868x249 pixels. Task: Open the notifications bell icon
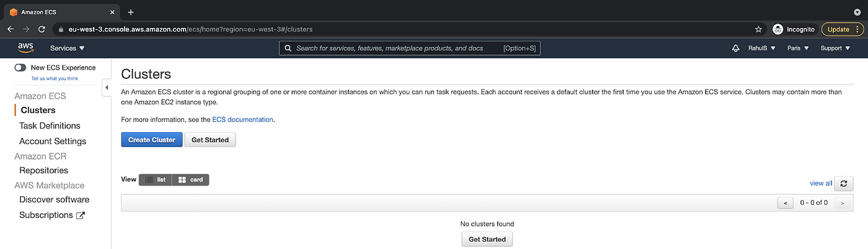[736, 48]
